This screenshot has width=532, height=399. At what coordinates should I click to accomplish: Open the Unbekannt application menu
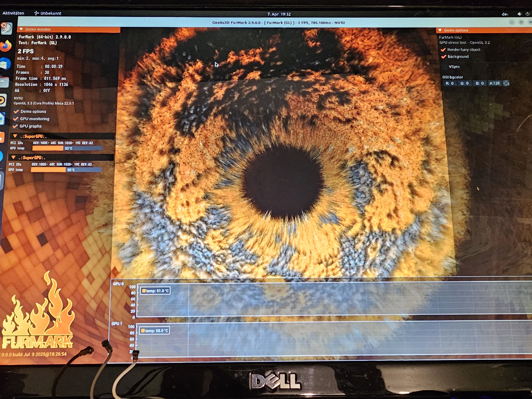click(48, 13)
